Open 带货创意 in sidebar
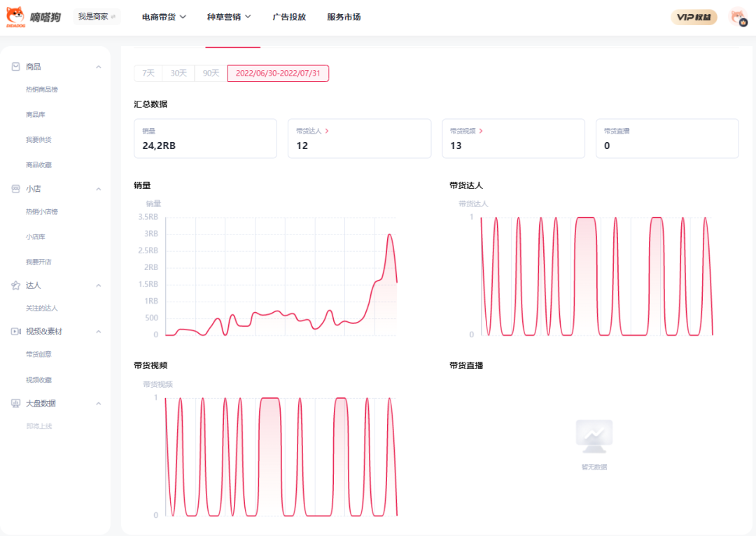This screenshot has height=536, width=756. point(38,354)
